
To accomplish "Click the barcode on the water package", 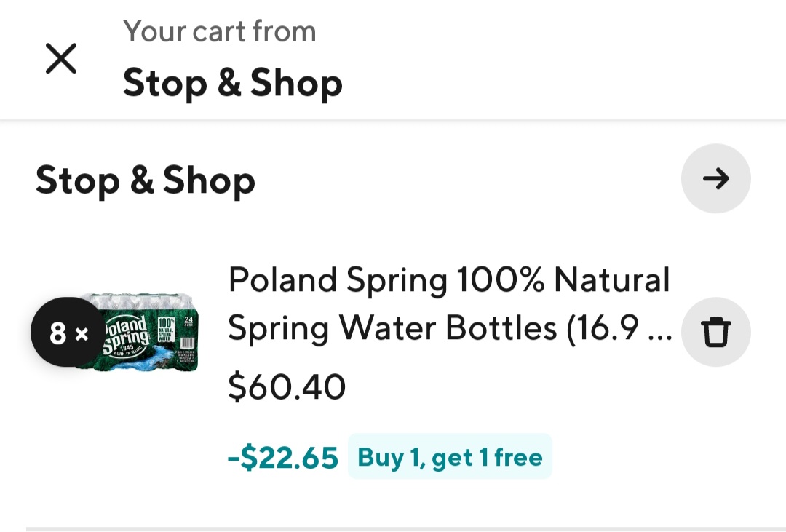I will (x=186, y=344).
